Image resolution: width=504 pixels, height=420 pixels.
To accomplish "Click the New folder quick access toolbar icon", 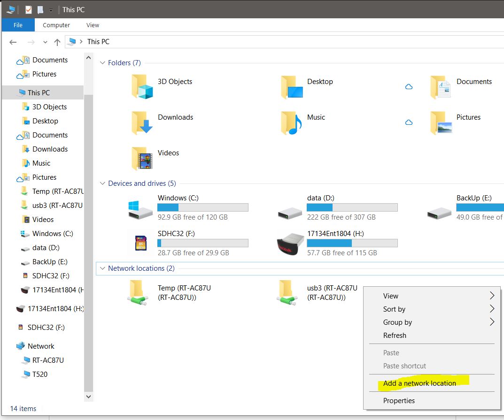I will coord(40,10).
